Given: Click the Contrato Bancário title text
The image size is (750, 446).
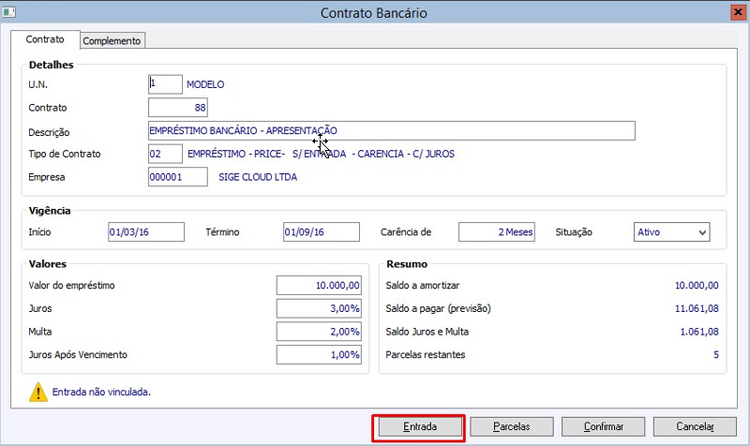Looking at the screenshot, I should coord(374,13).
